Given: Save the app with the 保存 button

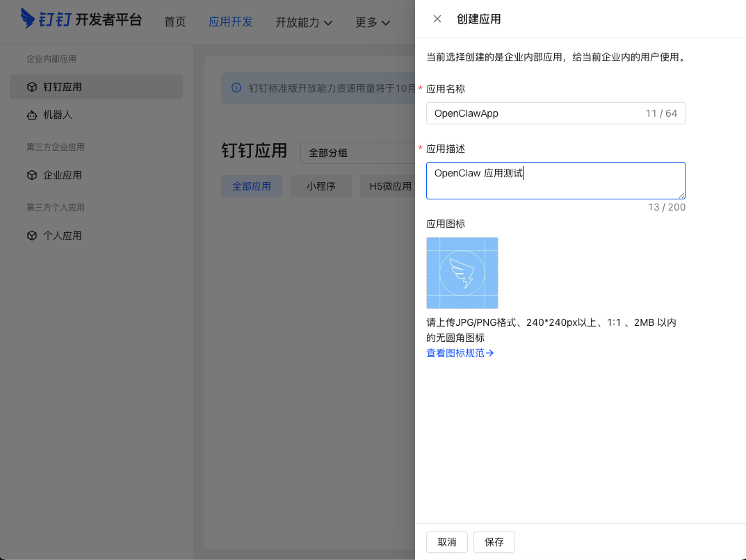Looking at the screenshot, I should click(494, 542).
